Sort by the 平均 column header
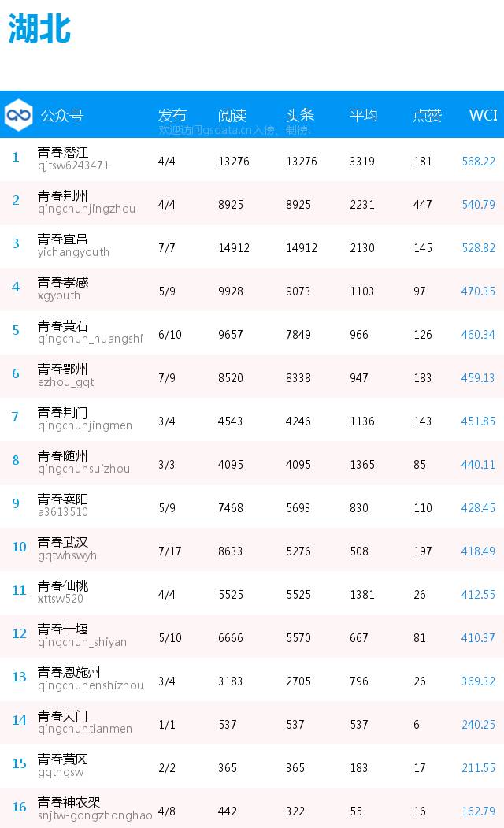 (363, 115)
